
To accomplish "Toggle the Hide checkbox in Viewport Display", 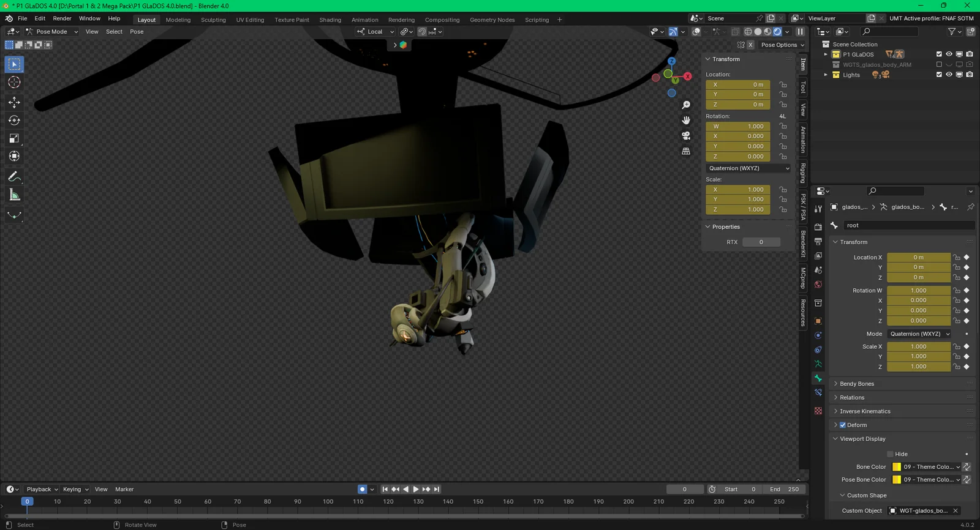I will 890,454.
